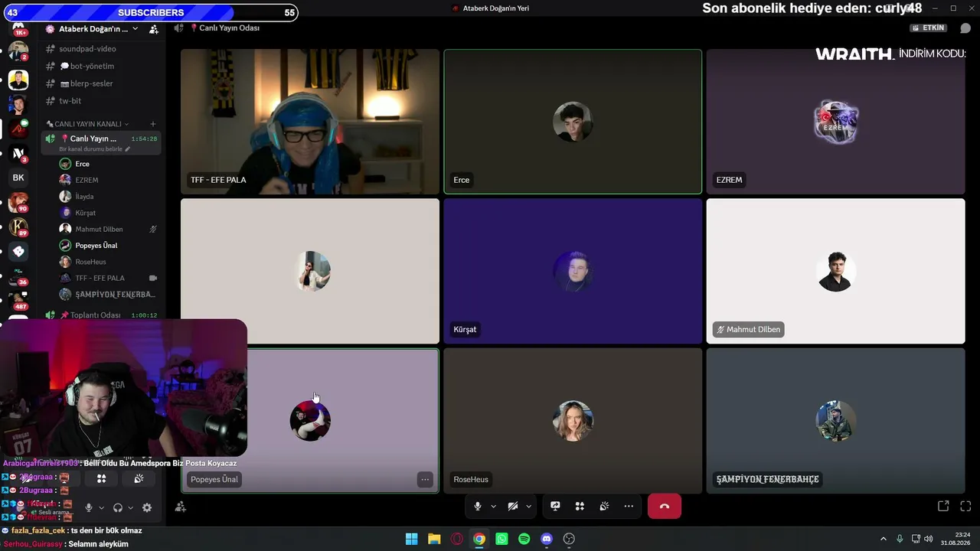The height and width of the screenshot is (551, 980).
Task: Invite people to the server
Action: tap(154, 29)
